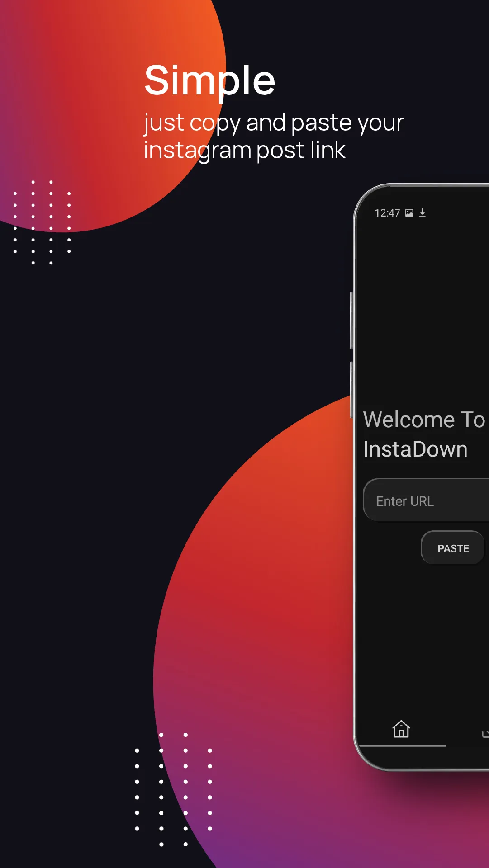
Task: Tap the Home icon in bottom navigation
Action: 401,729
